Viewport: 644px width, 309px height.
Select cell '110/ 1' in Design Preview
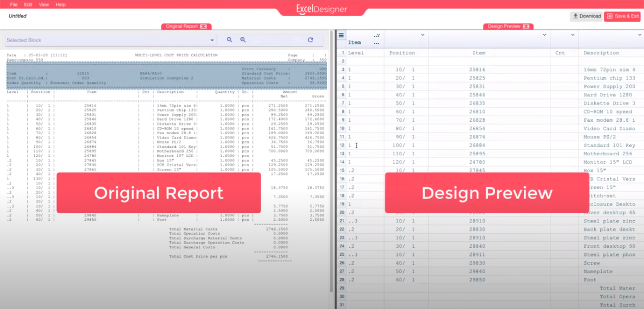click(406, 154)
